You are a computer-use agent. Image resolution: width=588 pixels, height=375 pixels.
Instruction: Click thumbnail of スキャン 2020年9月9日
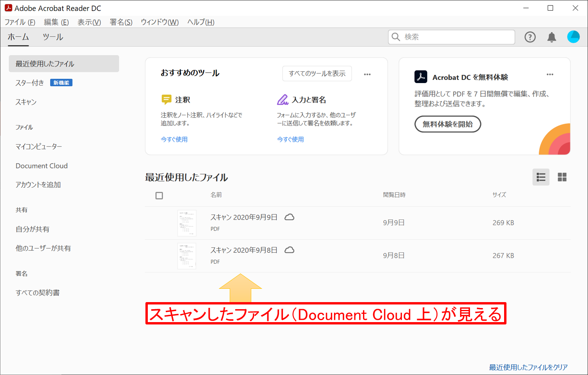pyautogui.click(x=187, y=223)
